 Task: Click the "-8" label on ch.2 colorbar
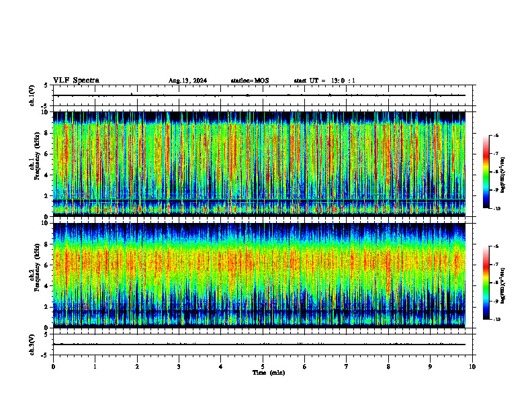coord(496,283)
